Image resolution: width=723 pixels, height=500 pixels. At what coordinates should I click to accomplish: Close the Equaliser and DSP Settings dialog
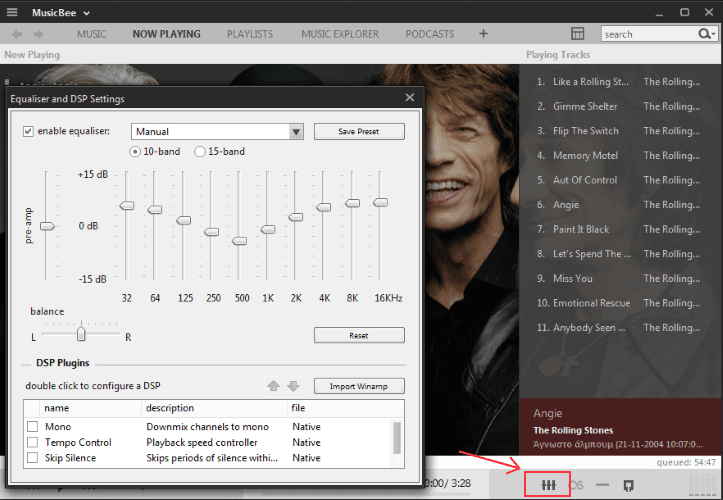[x=409, y=97]
